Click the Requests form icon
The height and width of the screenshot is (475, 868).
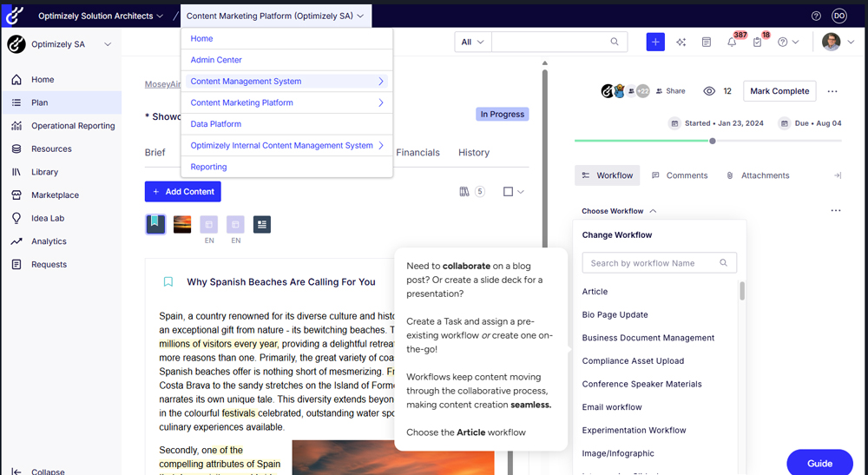16,265
